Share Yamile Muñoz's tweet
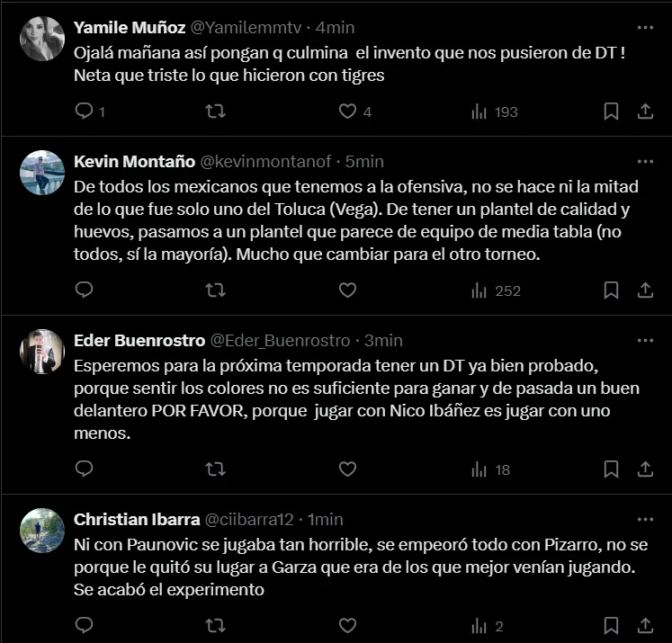 click(645, 112)
